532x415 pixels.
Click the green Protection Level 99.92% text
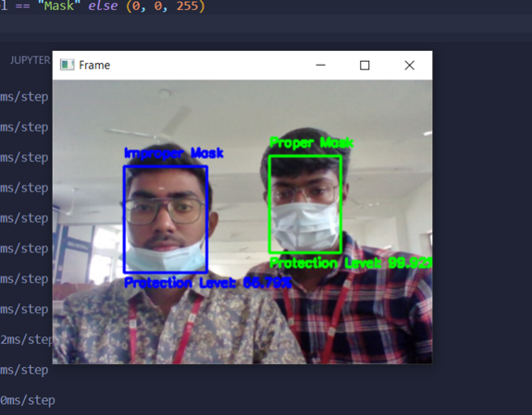click(x=351, y=262)
